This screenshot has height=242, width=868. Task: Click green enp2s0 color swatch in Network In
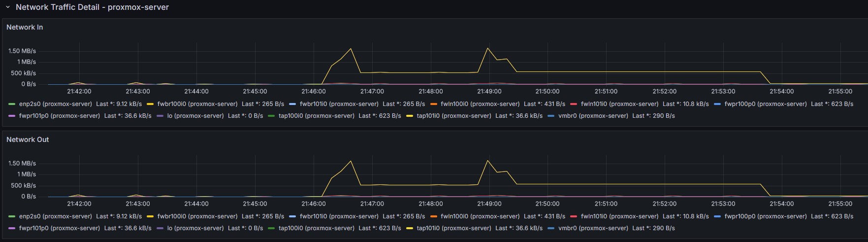pos(12,104)
